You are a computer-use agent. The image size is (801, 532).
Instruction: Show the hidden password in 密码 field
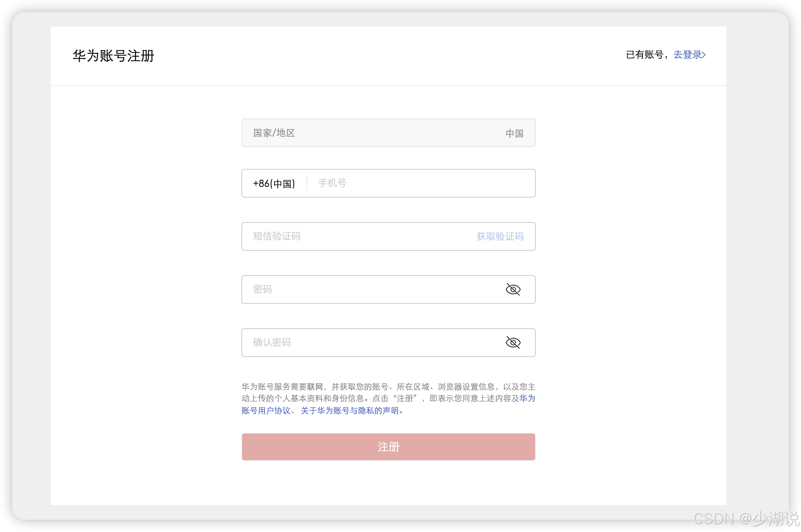(x=513, y=289)
